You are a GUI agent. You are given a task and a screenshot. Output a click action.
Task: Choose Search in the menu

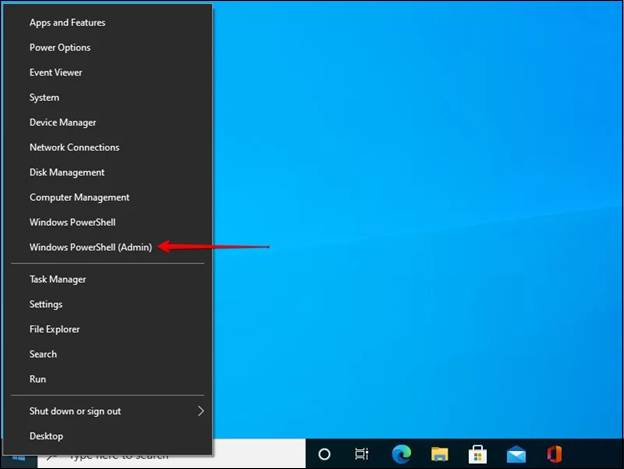pos(107,354)
